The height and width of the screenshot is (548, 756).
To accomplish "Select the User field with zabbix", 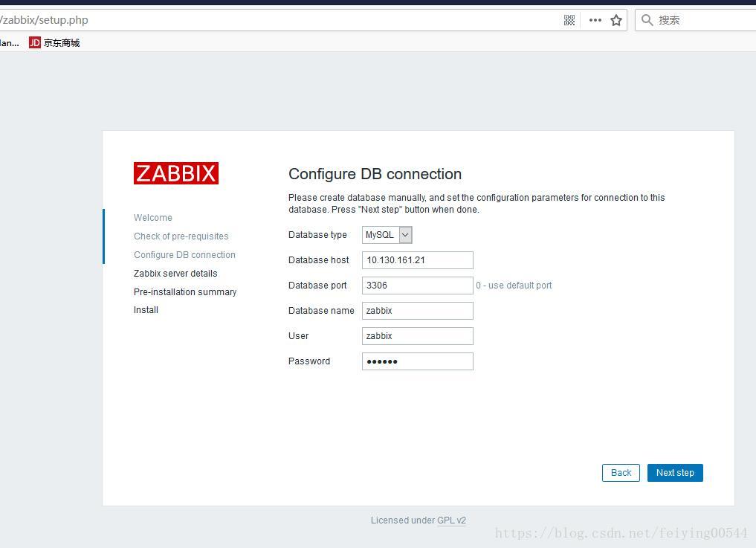I will [x=418, y=336].
